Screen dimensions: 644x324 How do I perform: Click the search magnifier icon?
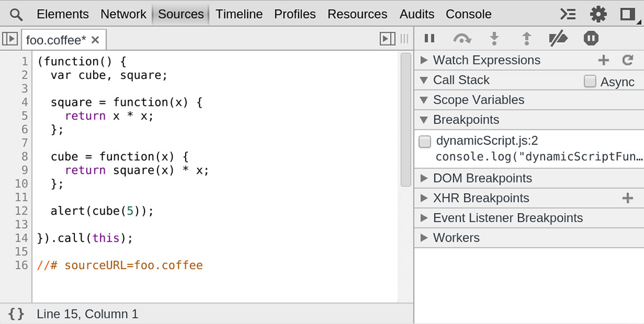pos(16,15)
